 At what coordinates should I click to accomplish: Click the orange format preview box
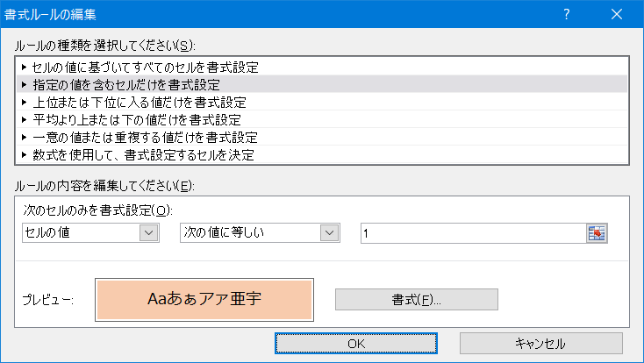pos(204,300)
